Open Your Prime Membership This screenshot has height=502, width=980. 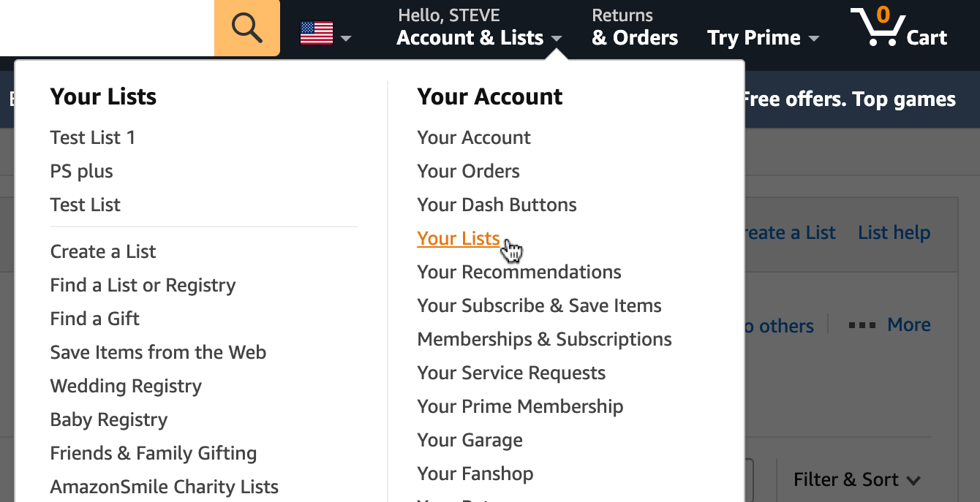(520, 406)
